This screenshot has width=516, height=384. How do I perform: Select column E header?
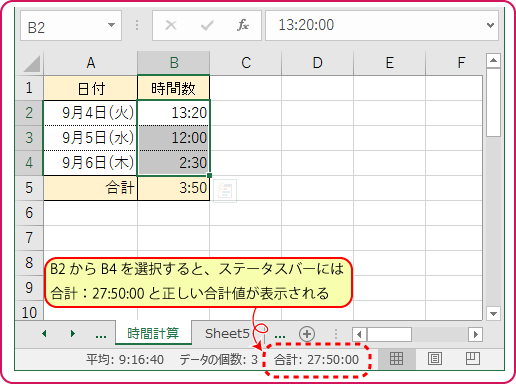[390, 63]
